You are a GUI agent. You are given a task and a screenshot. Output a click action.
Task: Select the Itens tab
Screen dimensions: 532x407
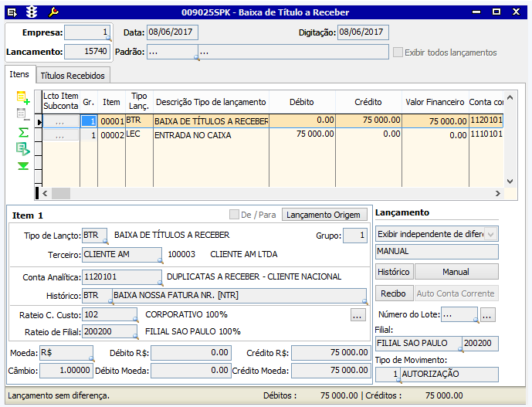pyautogui.click(x=19, y=74)
